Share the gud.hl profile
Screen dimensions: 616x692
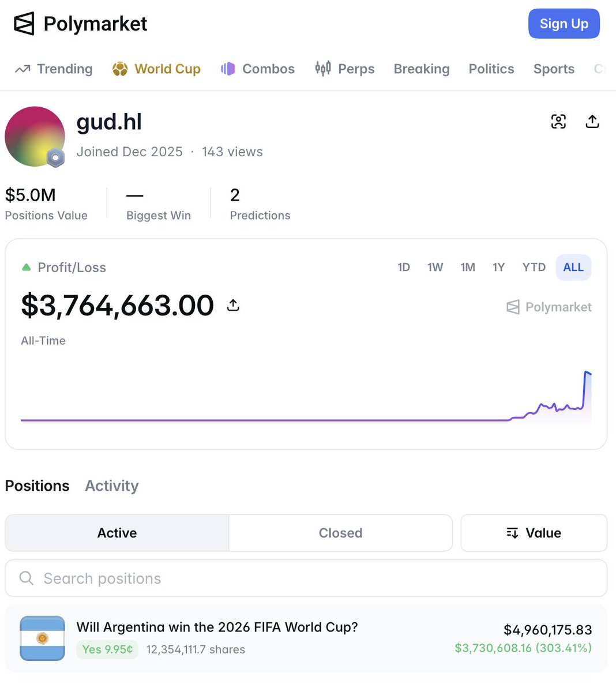coord(592,122)
